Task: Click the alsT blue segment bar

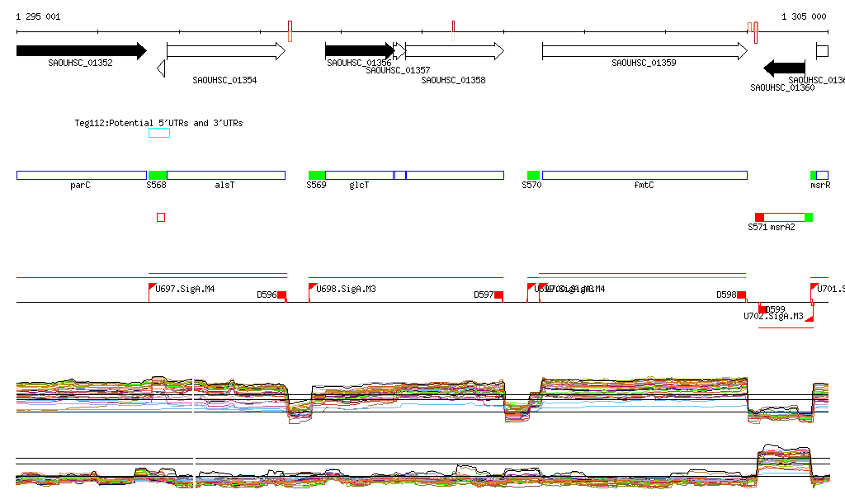Action: (x=226, y=175)
